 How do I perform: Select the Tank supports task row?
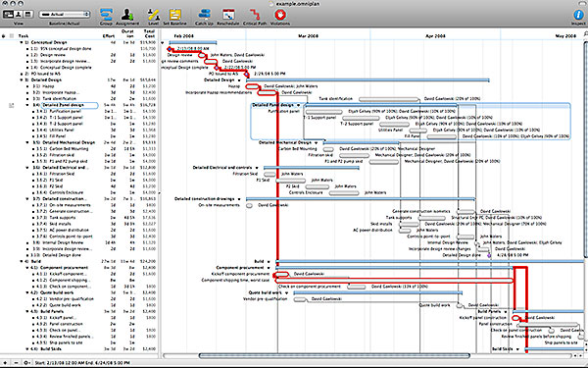(x=78, y=218)
